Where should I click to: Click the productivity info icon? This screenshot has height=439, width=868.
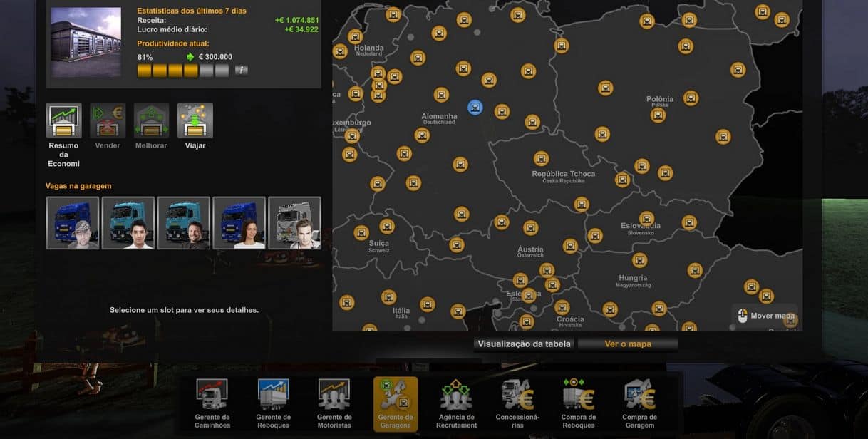tap(242, 71)
